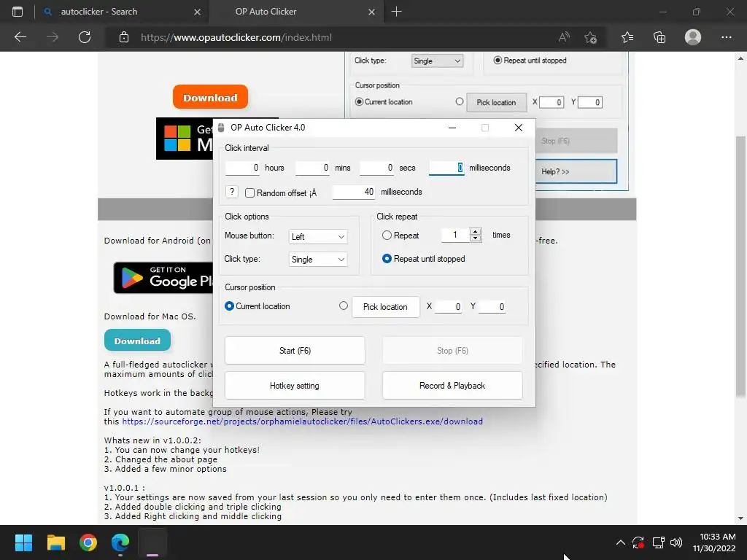Image resolution: width=747 pixels, height=560 pixels.
Task: Decrease repeat count with the down arrow
Action: pos(476,238)
